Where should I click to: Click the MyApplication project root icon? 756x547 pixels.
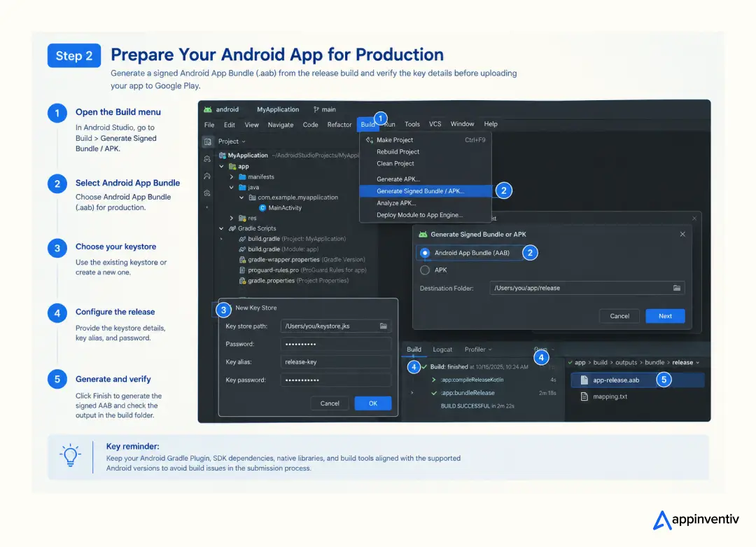(x=223, y=155)
